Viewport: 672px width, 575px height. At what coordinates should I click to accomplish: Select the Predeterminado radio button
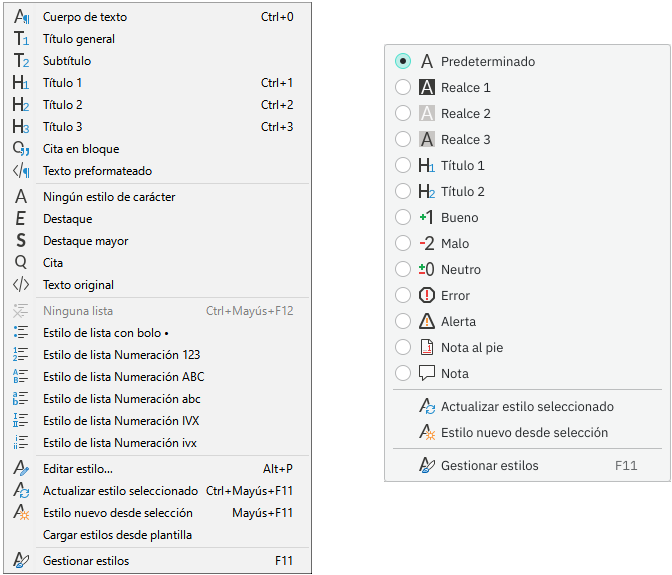[403, 61]
